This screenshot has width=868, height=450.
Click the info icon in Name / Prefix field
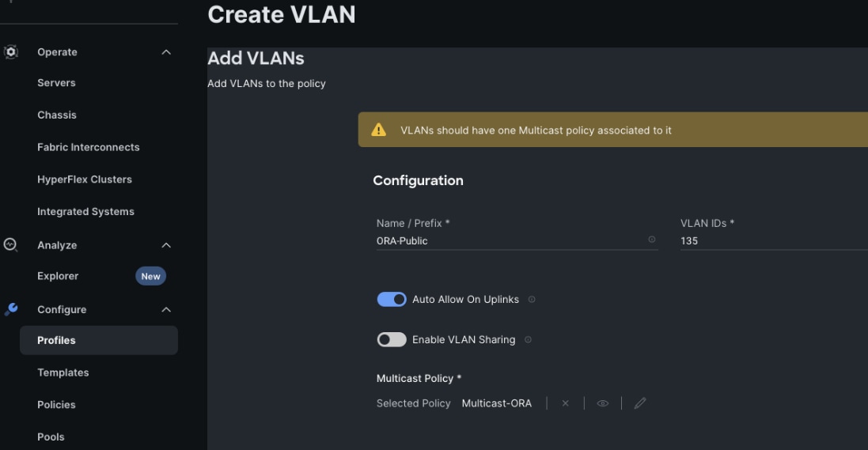click(652, 240)
